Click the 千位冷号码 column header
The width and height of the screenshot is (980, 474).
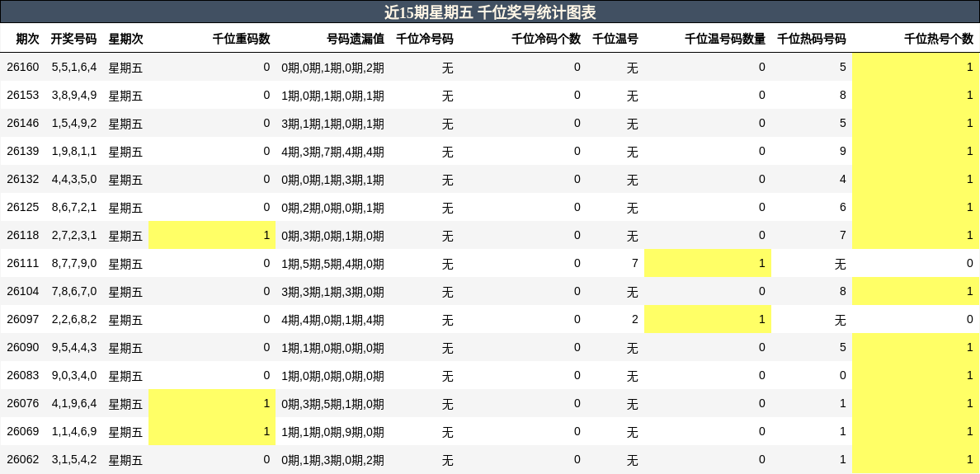(x=424, y=39)
